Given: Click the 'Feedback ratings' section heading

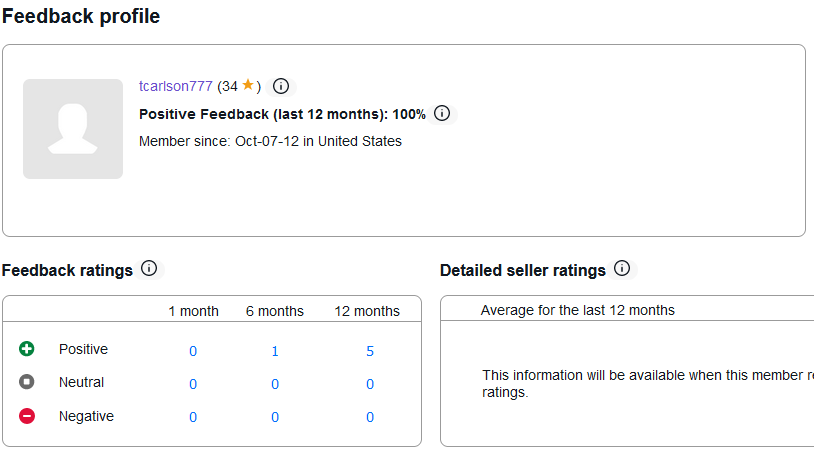Looking at the screenshot, I should pos(67,271).
